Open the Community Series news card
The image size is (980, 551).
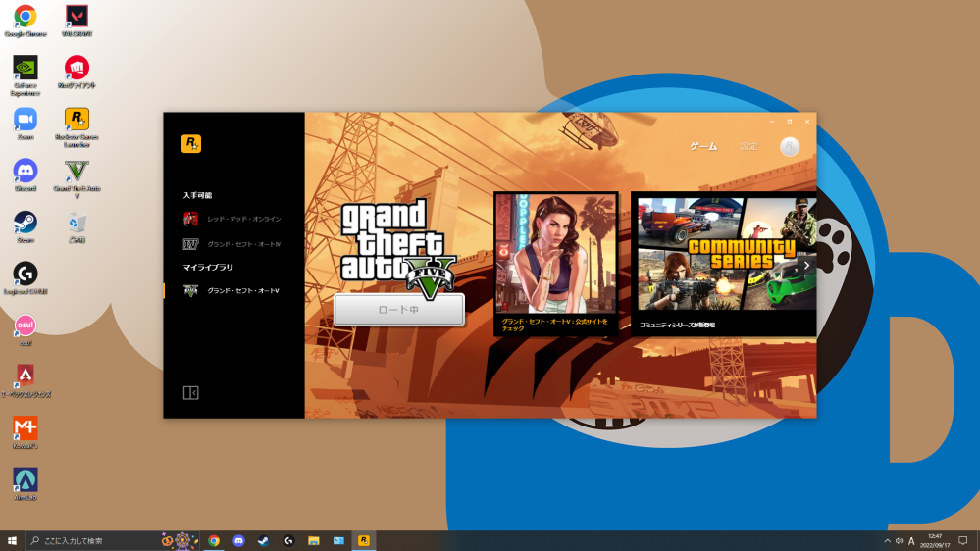[723, 263]
